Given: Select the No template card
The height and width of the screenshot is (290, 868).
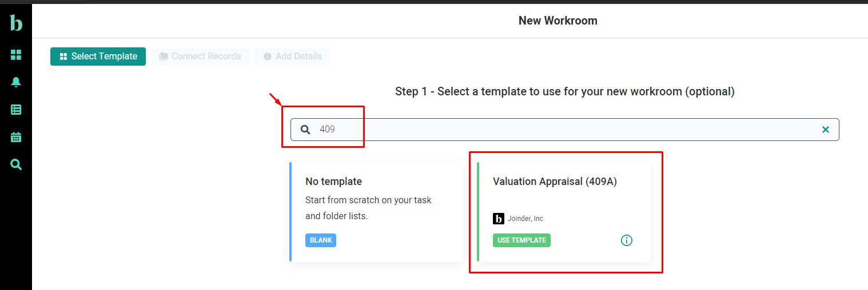Looking at the screenshot, I should tap(376, 212).
